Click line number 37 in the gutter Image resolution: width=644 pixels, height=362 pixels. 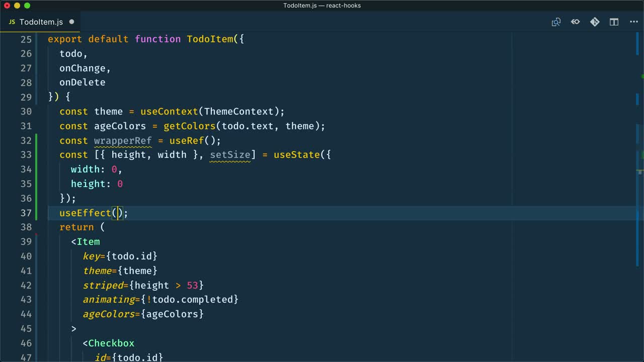26,213
